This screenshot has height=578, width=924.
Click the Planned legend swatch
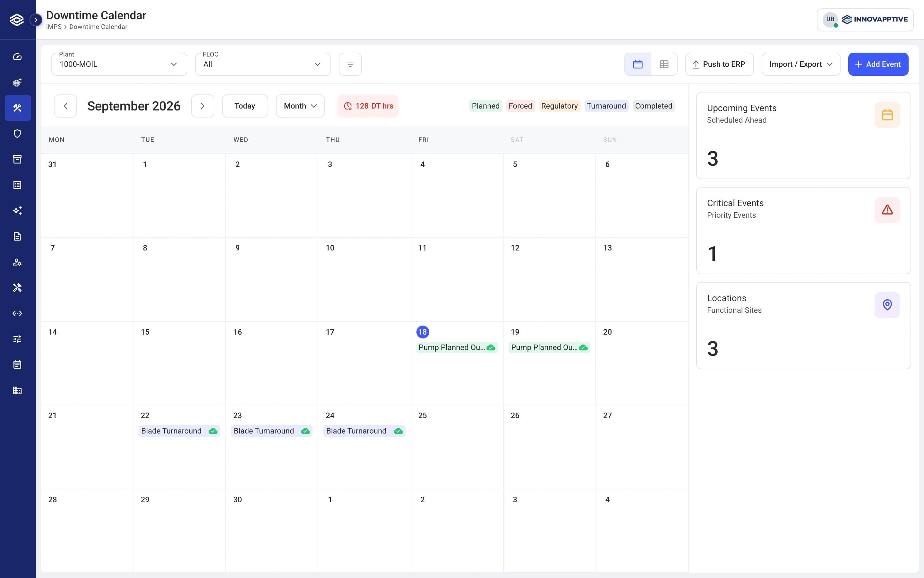(x=485, y=106)
